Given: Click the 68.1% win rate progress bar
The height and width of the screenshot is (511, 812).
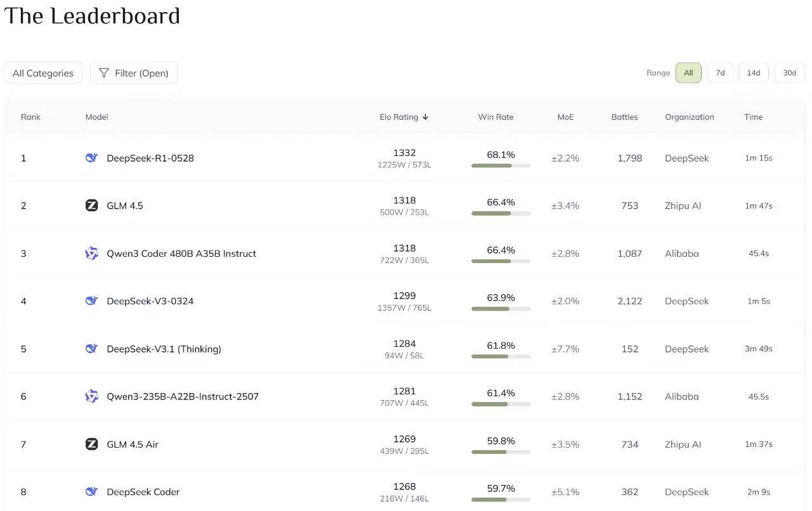Looking at the screenshot, I should (501, 165).
